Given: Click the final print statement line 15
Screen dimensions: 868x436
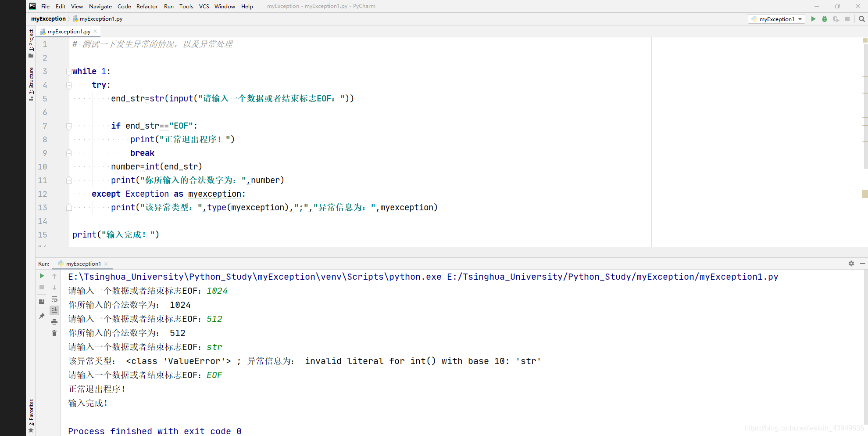Looking at the screenshot, I should point(116,235).
